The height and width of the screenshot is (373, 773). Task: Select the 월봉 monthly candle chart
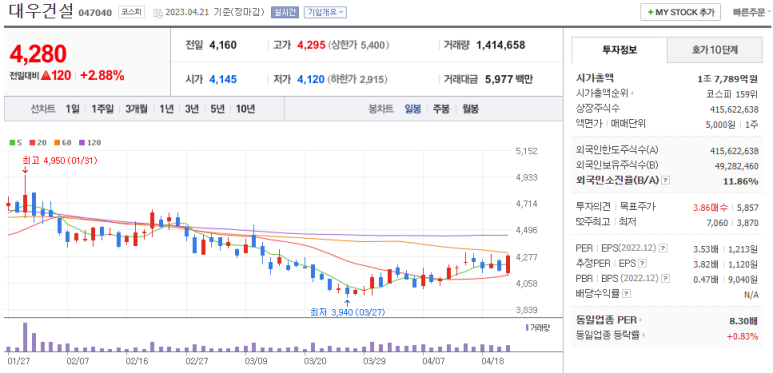coord(470,109)
